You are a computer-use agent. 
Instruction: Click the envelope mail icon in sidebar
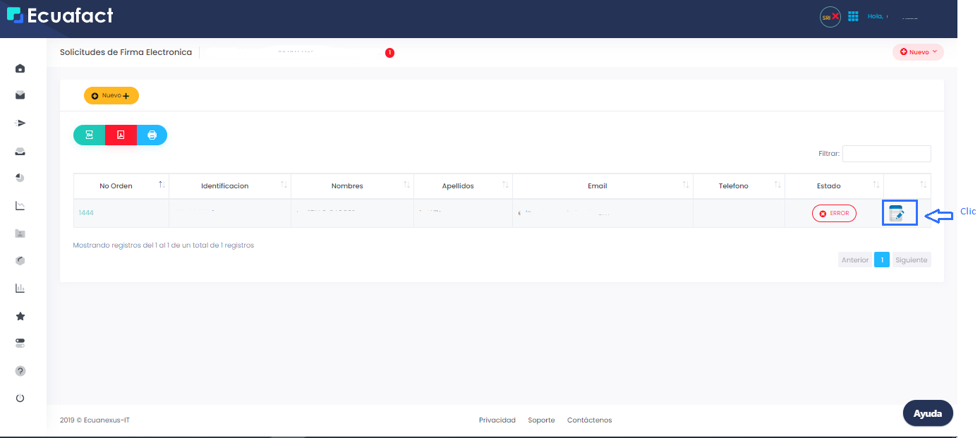(x=20, y=95)
